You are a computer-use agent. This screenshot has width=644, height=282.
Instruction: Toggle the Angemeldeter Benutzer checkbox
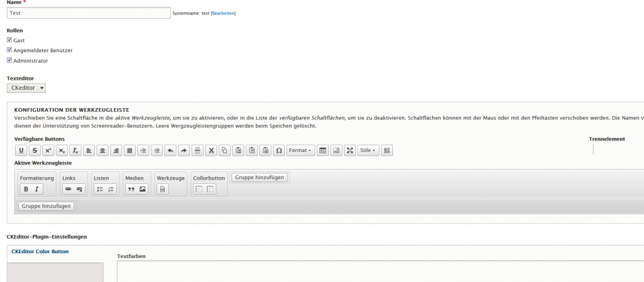tap(9, 50)
